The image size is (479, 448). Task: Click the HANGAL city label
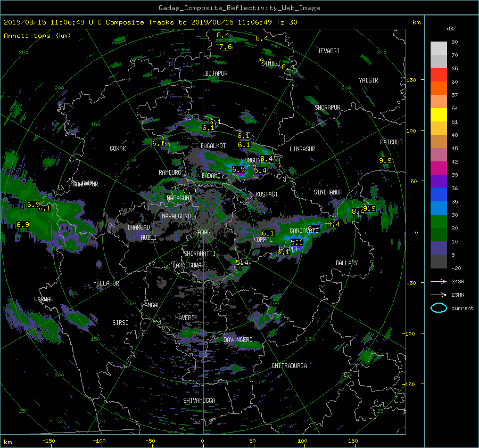coord(150,305)
